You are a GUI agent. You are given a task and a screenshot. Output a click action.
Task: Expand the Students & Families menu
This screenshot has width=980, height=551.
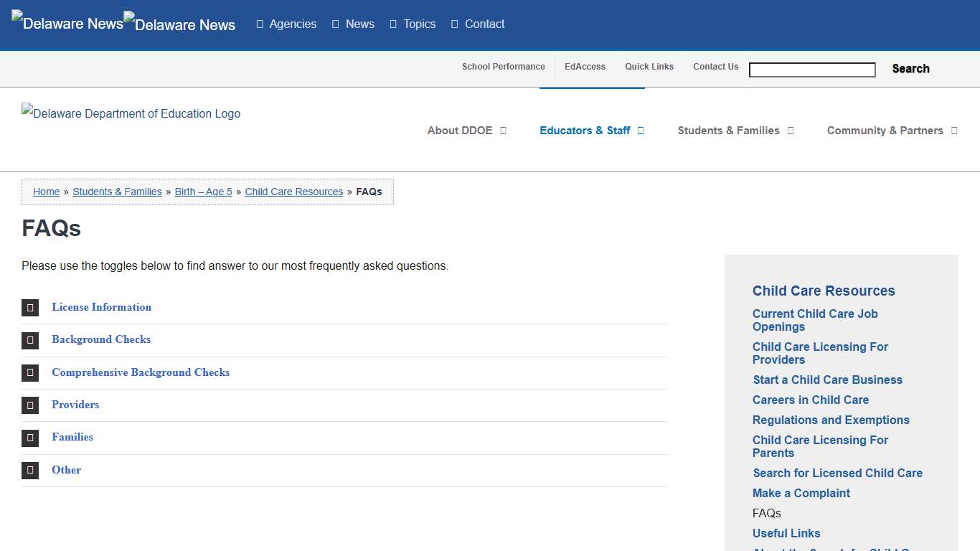pyautogui.click(x=735, y=131)
